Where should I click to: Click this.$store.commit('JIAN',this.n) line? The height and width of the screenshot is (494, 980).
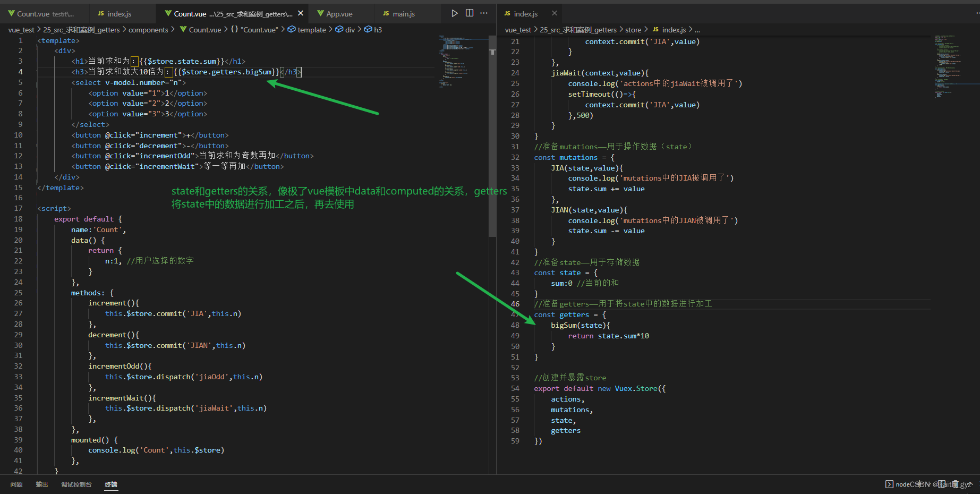[x=175, y=345]
